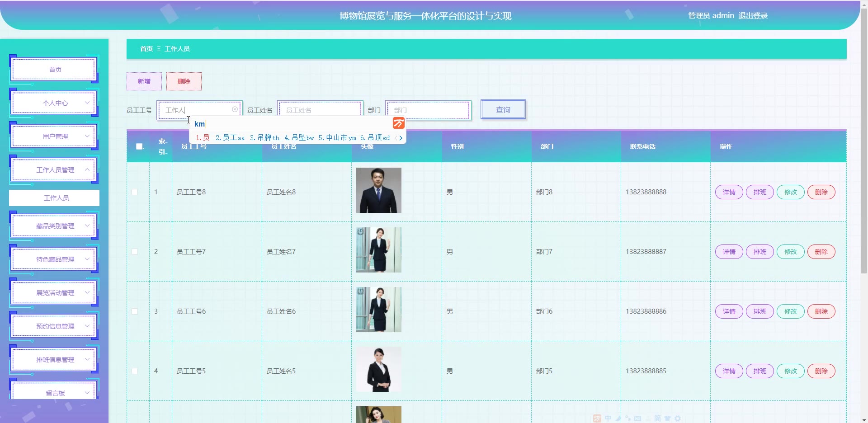The width and height of the screenshot is (868, 423).
Task: Expand the 排班信息管理 sidebar menu
Action: pyautogui.click(x=54, y=360)
